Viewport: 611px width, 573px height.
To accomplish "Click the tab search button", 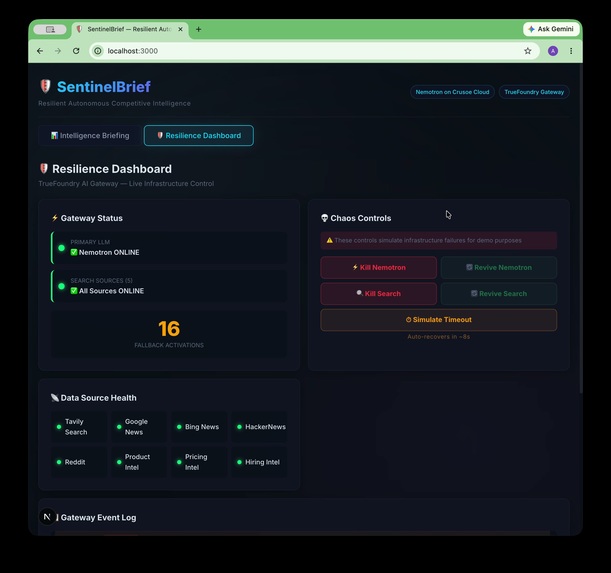I will [x=50, y=30].
